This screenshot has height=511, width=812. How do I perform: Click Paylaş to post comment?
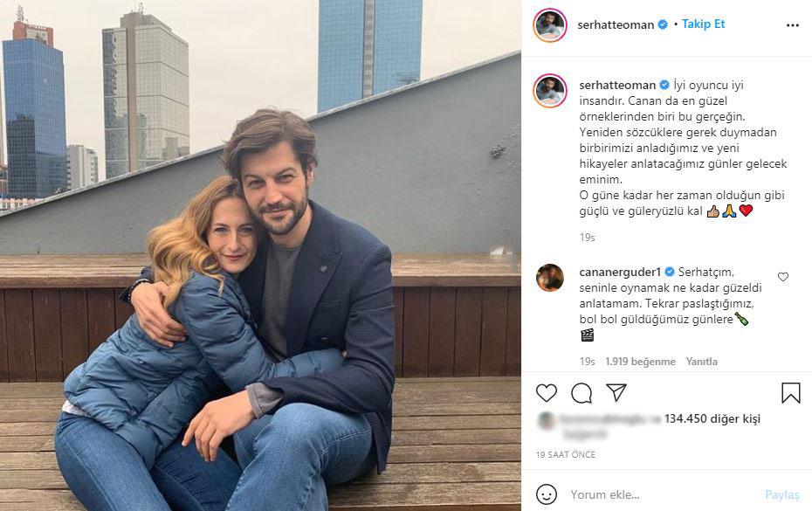[x=782, y=495]
